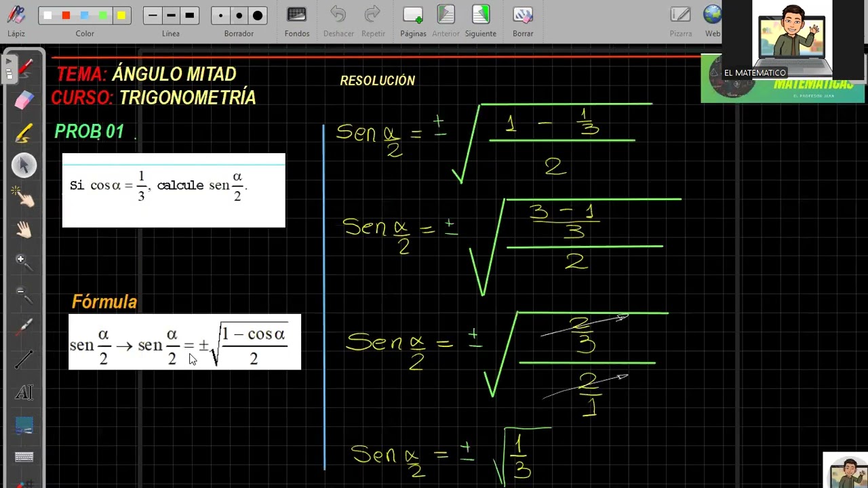Click the EL MATEMATICO webcam thumbnail
Image resolution: width=868 pixels, height=488 pixels.
pyautogui.click(x=792, y=39)
